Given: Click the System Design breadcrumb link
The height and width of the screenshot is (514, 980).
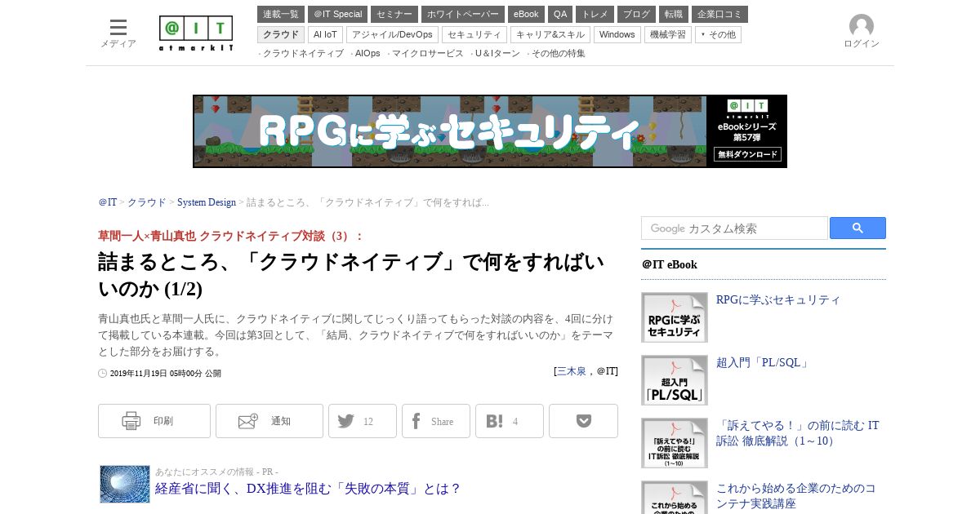Looking at the screenshot, I should tap(207, 202).
